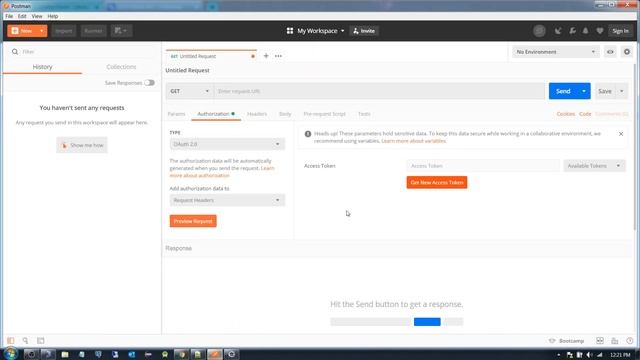Click Learn more about variables link
The image size is (640, 360).
pos(413,141)
